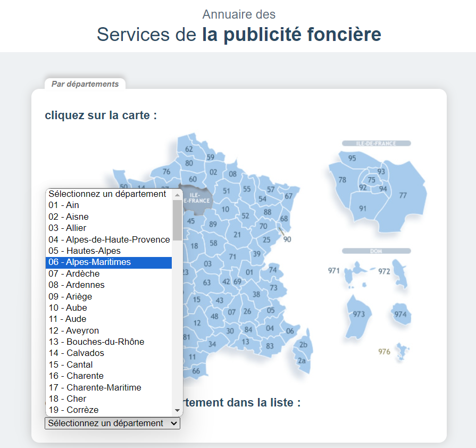Click department 06 on the map
476x448 pixels.
[x=290, y=331]
